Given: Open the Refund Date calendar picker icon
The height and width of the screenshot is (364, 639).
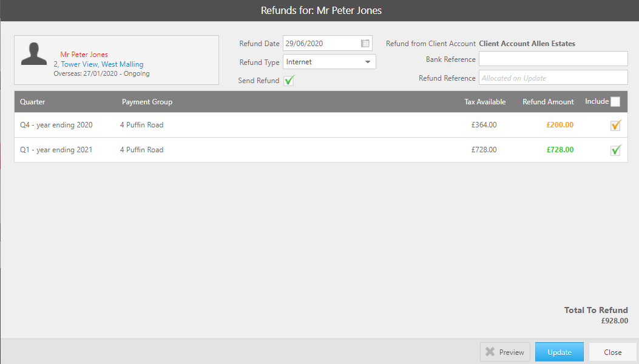Looking at the screenshot, I should click(x=365, y=43).
